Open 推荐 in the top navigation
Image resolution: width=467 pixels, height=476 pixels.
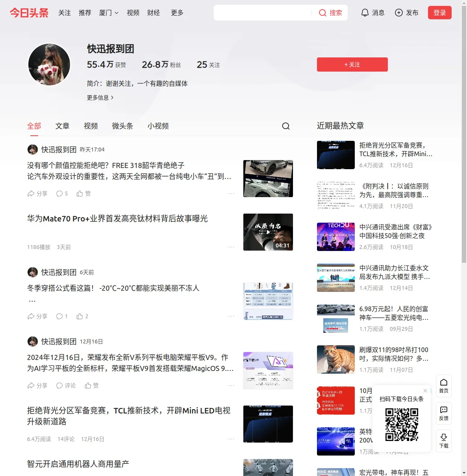click(x=85, y=13)
